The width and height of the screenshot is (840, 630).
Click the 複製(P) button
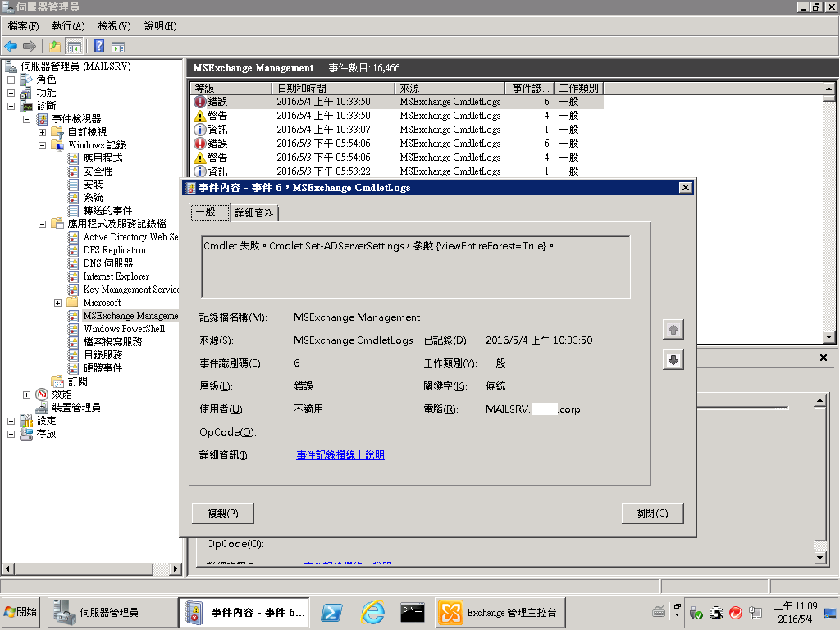tap(223, 514)
